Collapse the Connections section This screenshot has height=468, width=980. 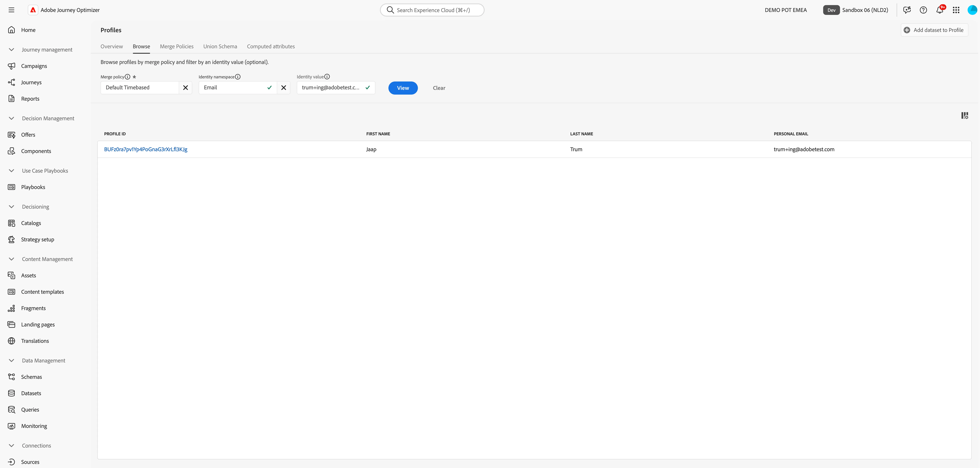[x=11, y=446]
